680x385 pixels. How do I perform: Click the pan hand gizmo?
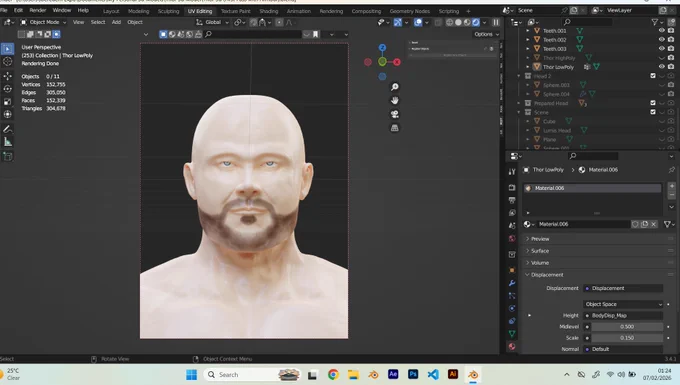point(395,101)
